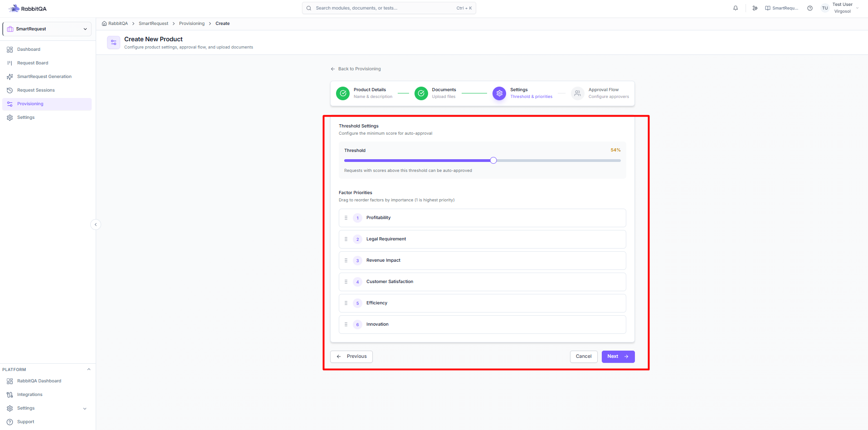Click the Approval Flow step users icon
This screenshot has height=430, width=868.
click(578, 93)
